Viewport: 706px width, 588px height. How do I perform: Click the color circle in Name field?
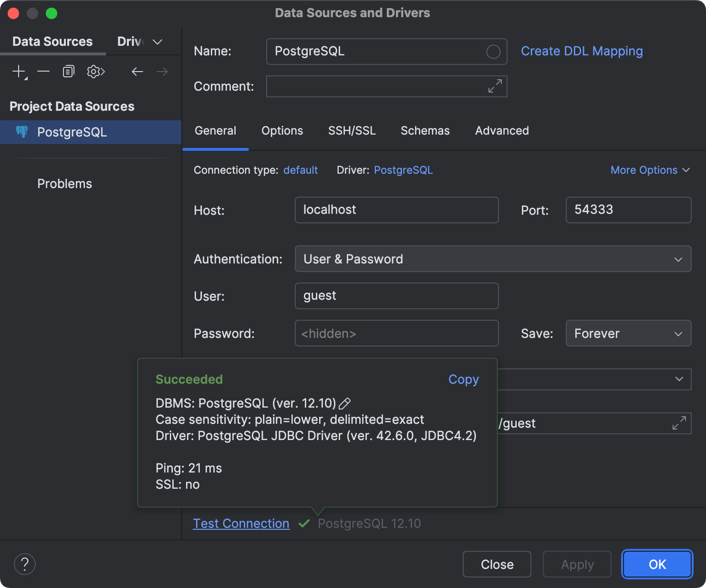493,52
